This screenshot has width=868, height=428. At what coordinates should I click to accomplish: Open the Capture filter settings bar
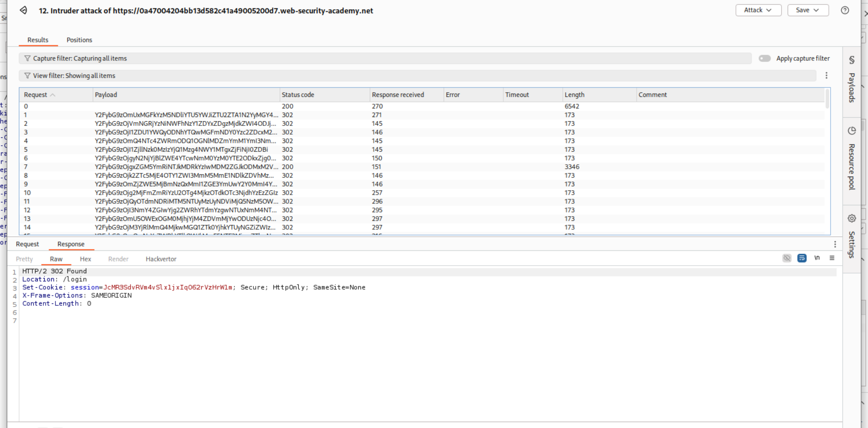pos(385,59)
